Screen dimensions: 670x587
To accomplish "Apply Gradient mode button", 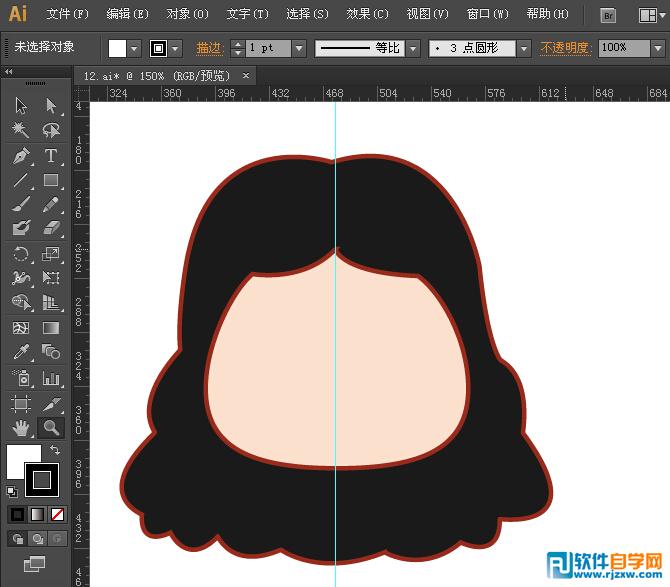I will tap(38, 514).
